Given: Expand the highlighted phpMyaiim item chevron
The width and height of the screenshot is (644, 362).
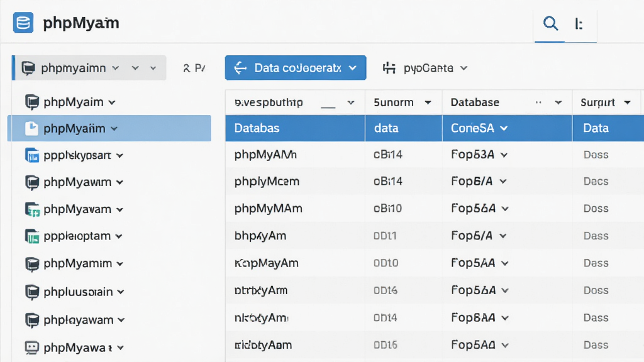Looking at the screenshot, I should [x=114, y=129].
